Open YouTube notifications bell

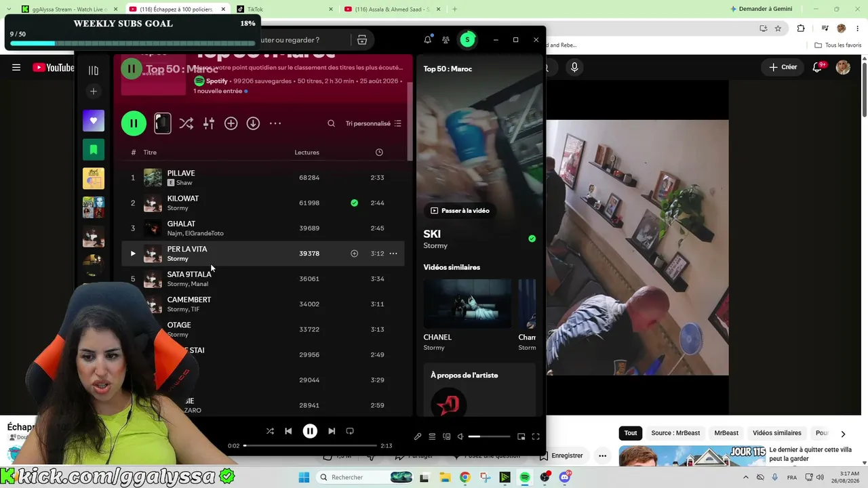pos(817,67)
